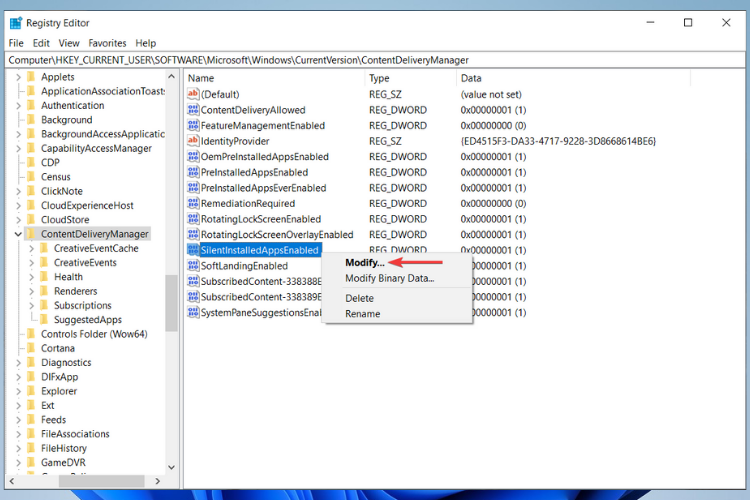Image resolution: width=750 pixels, height=500 pixels.
Task: Expand the Diagnostics tree node
Action: pos(18,363)
